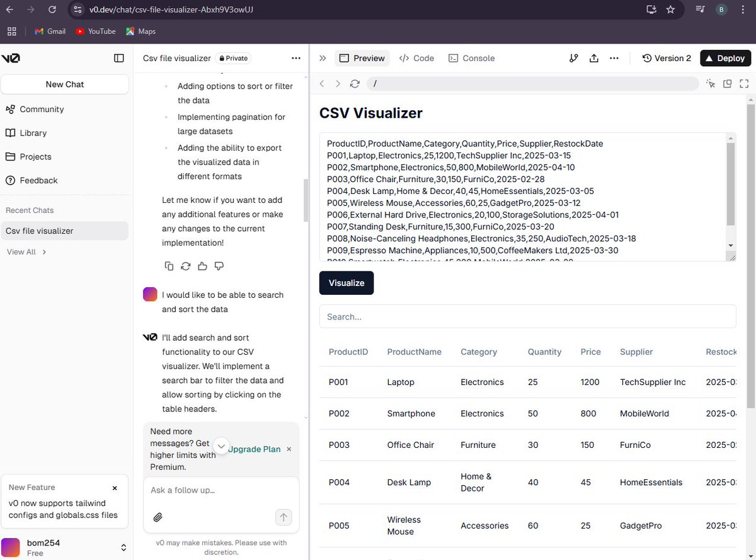Screen dimensions: 756x560
Task: Click the Visualize button
Action: pyautogui.click(x=346, y=283)
